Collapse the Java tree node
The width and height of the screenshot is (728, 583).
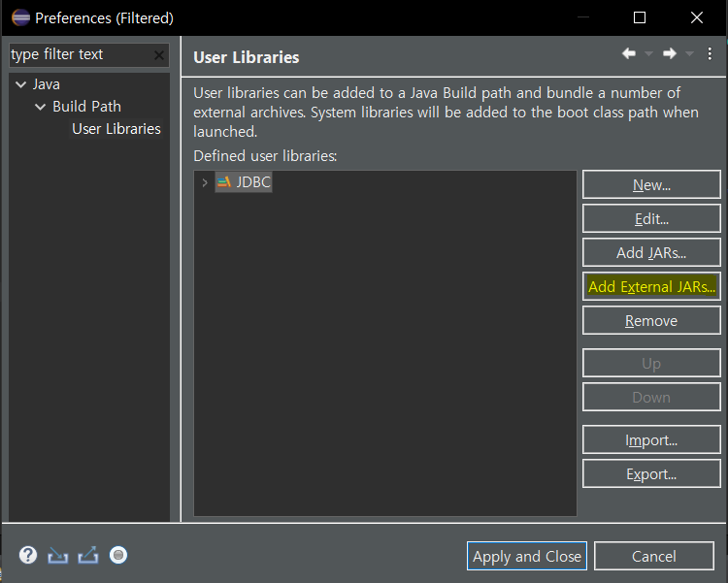pyautogui.click(x=21, y=84)
